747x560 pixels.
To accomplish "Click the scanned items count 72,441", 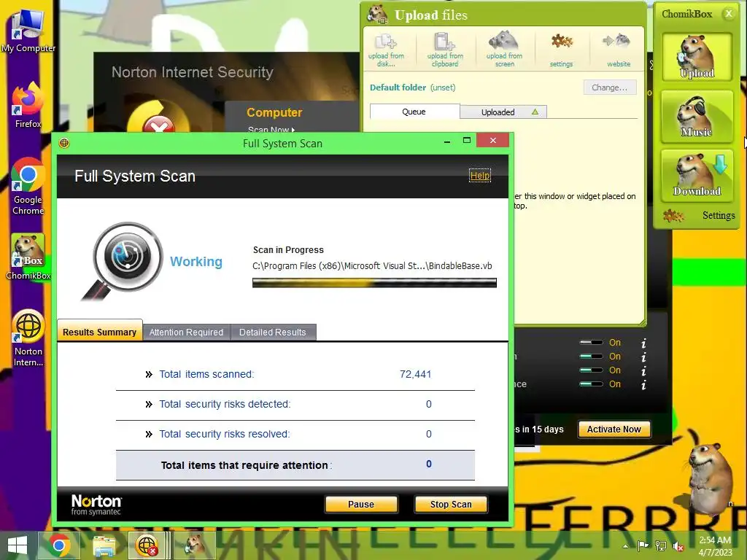I will [x=415, y=374].
